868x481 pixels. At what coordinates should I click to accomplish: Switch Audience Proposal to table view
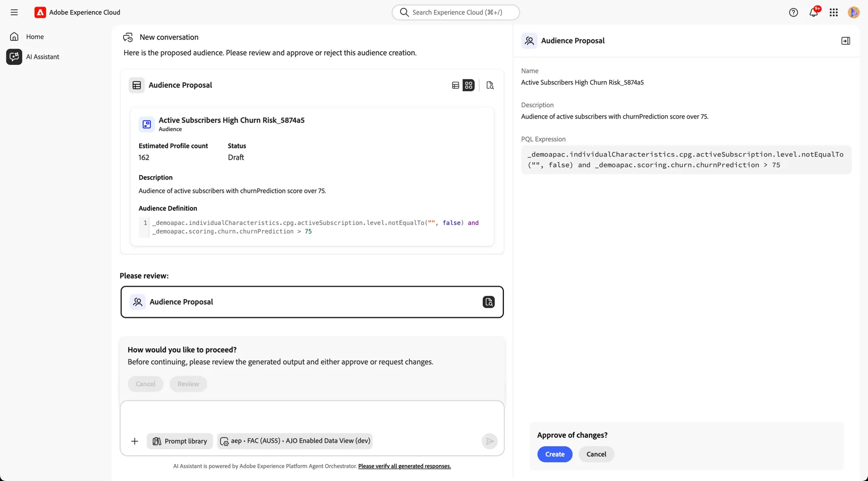[x=456, y=85]
